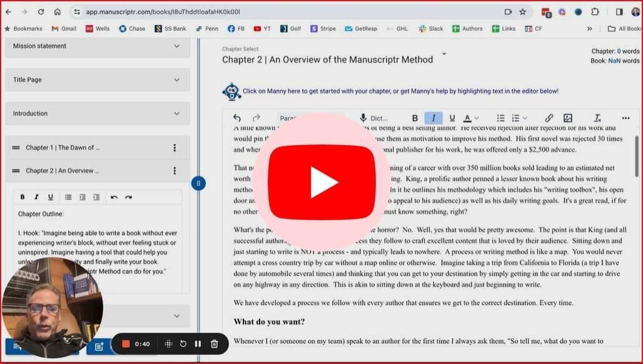Redo in the chapter outline editor

tap(128, 197)
